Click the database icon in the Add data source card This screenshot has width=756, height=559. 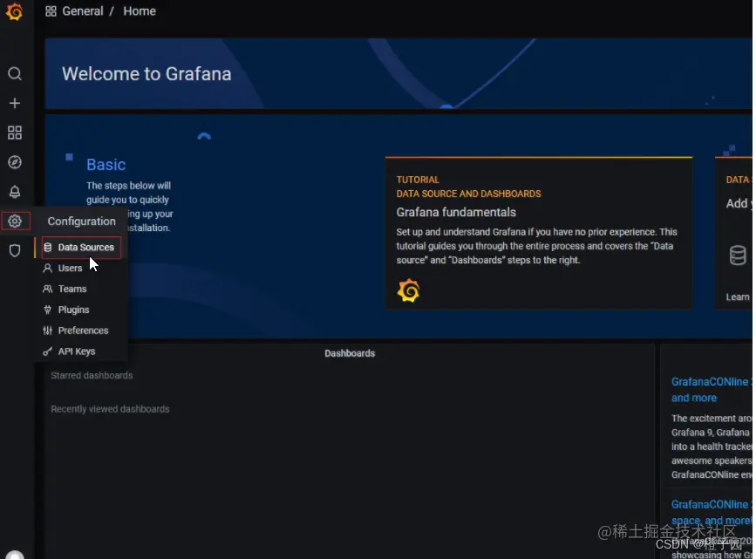[737, 256]
